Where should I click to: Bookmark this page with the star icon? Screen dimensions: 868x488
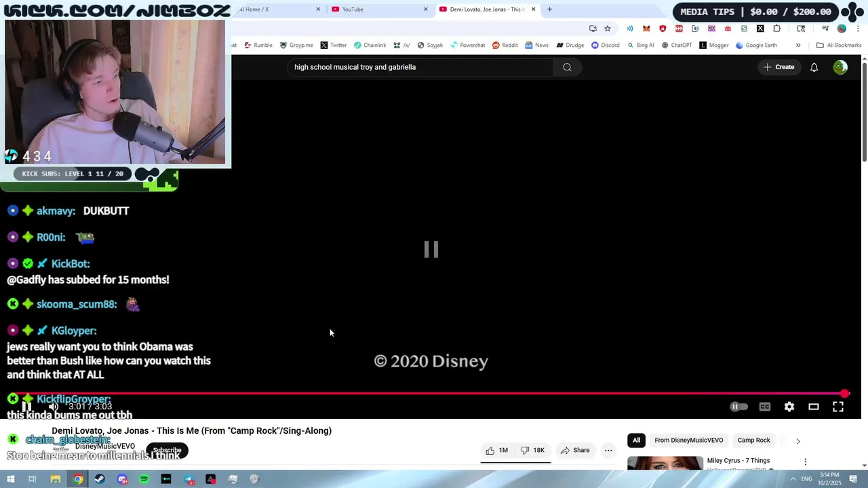608,28
